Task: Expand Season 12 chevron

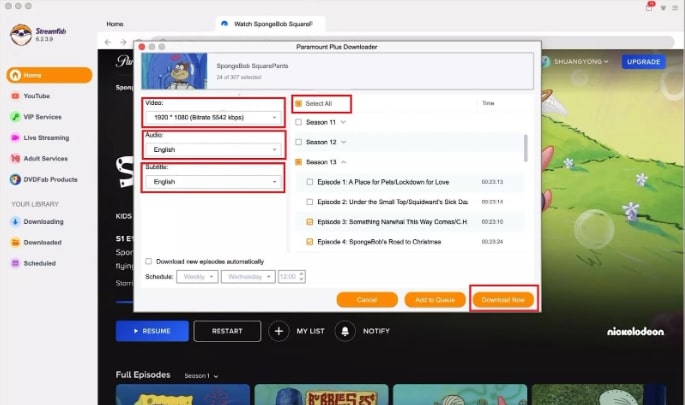Action: pyautogui.click(x=343, y=142)
